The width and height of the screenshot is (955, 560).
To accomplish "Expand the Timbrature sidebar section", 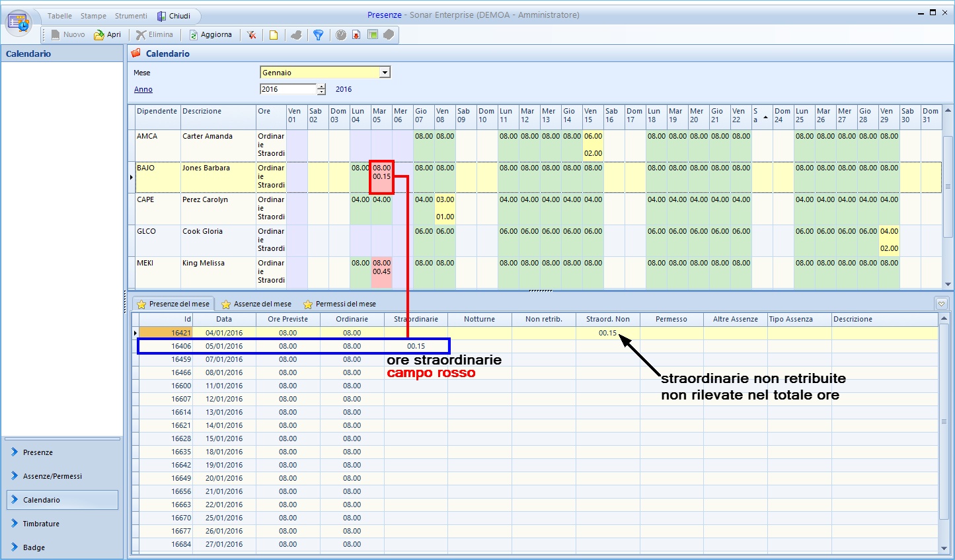I will (x=41, y=524).
